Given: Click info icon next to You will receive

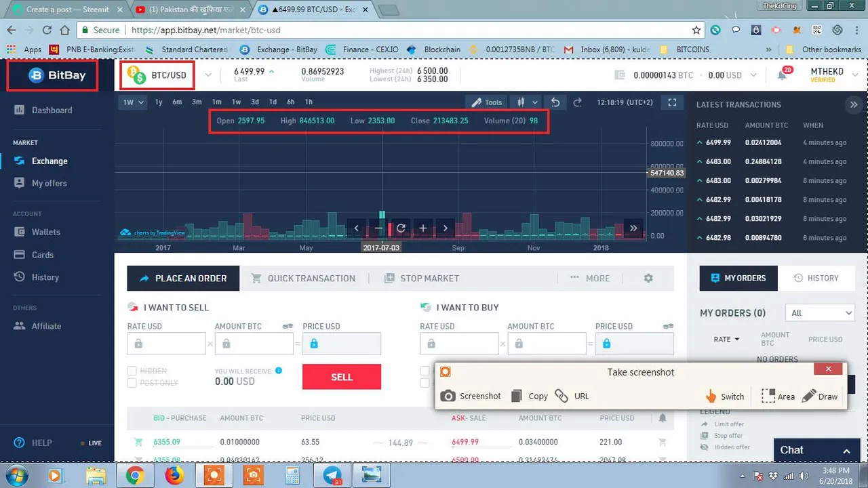Looking at the screenshot, I should point(279,371).
